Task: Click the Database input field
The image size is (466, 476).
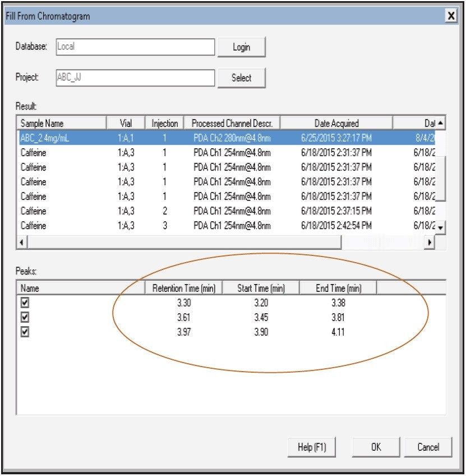Action: tap(135, 47)
